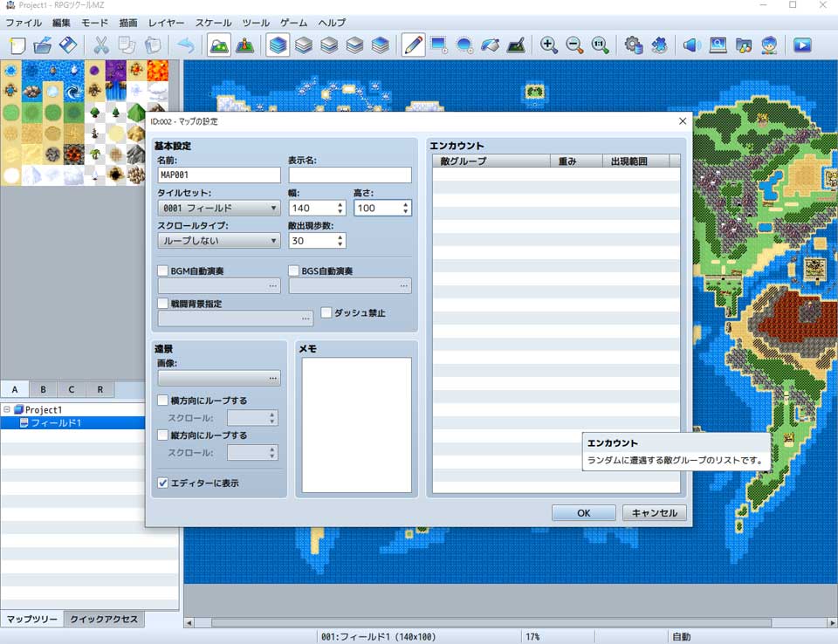Viewport: 838px width, 644px height.
Task: Sort by the 敵グループ column header
Action: [x=491, y=161]
